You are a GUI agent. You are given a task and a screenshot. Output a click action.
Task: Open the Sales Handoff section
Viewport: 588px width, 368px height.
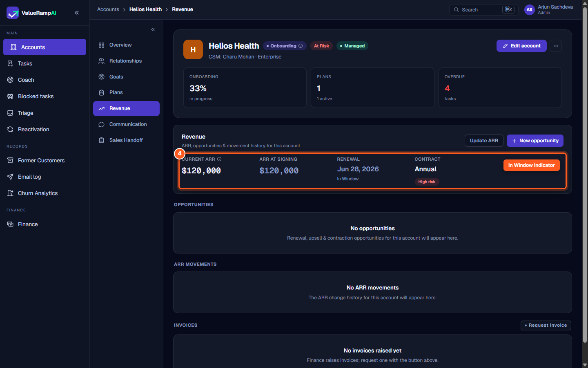126,140
